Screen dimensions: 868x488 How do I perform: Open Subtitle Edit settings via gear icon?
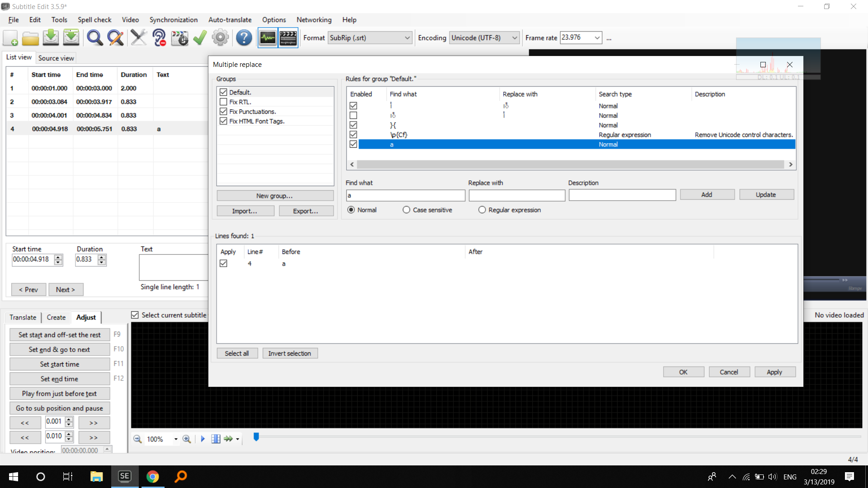click(220, 38)
